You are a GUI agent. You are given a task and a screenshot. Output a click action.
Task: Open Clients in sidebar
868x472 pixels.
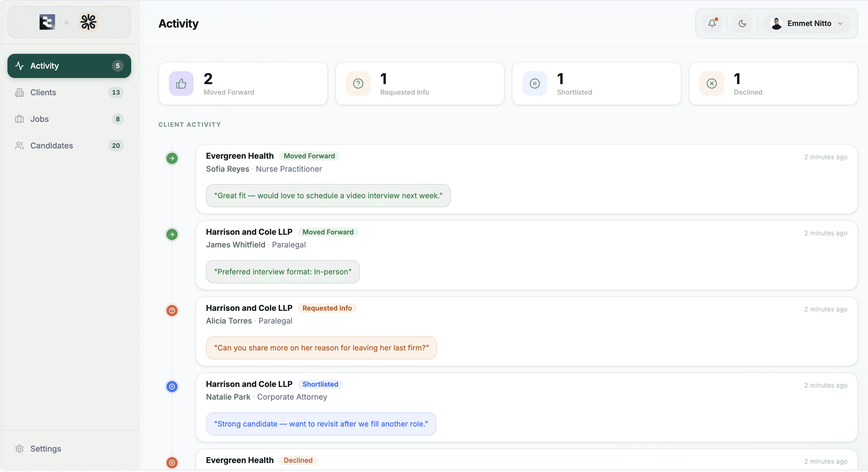pyautogui.click(x=69, y=92)
